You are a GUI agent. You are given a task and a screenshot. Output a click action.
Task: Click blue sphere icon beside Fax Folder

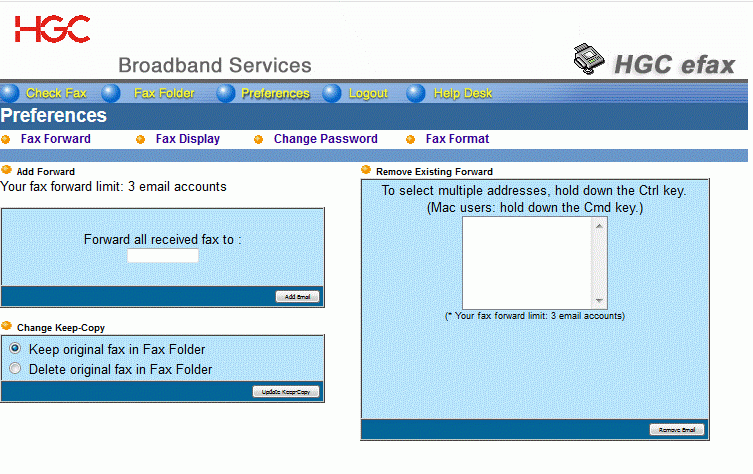coord(111,93)
